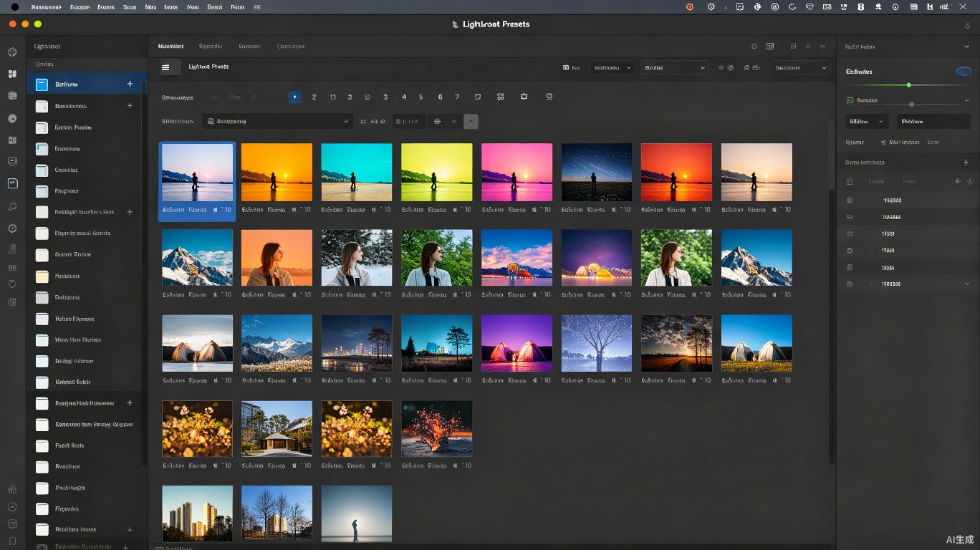The width and height of the screenshot is (980, 550).
Task: Click the green slider handle in the right panel
Action: (x=908, y=85)
